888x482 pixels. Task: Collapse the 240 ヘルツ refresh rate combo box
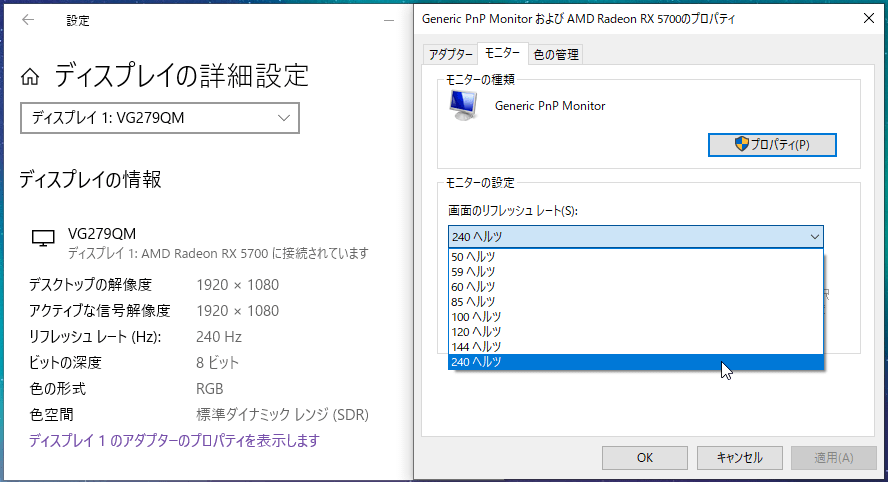(x=635, y=237)
